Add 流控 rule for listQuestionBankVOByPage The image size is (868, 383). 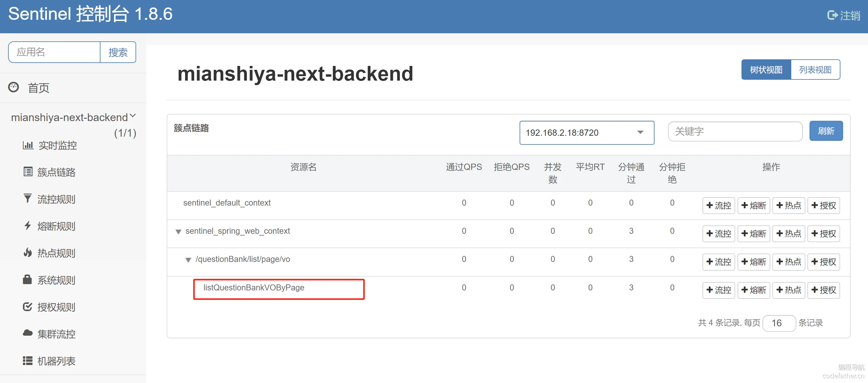point(718,290)
